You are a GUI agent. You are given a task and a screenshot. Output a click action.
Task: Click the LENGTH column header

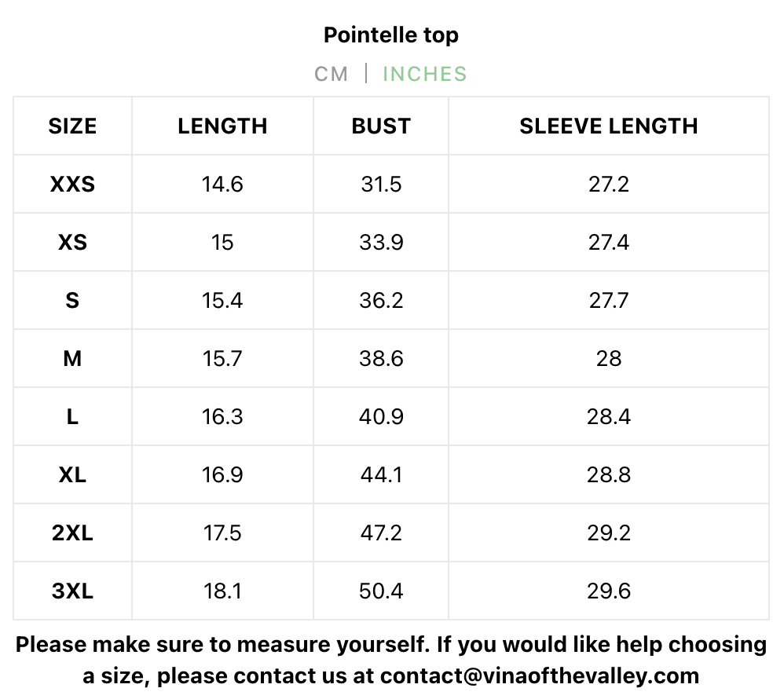[x=222, y=126]
